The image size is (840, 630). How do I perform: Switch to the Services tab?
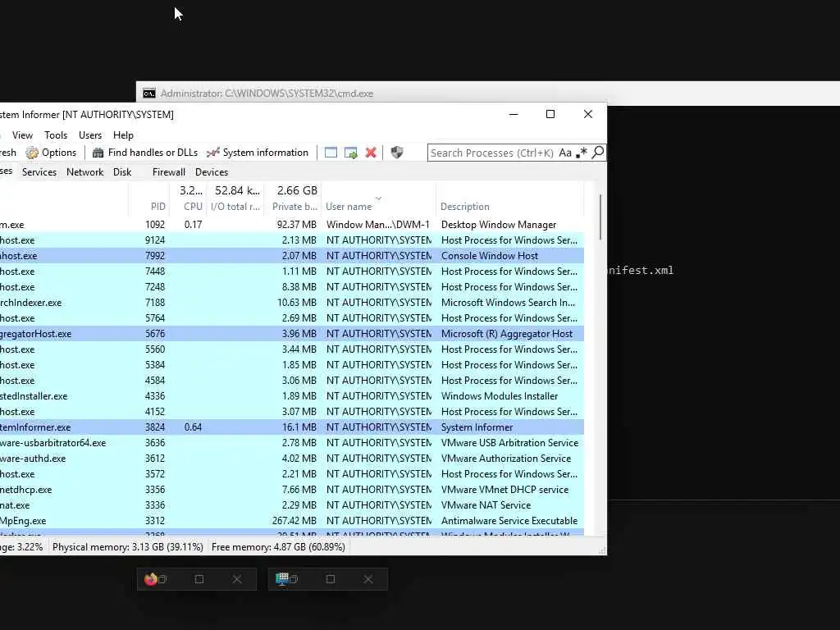coord(39,172)
